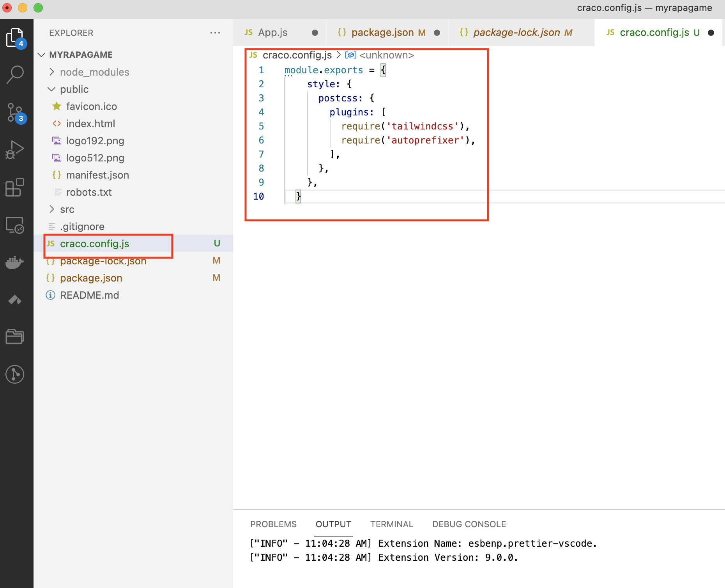The image size is (725, 588).
Task: Open the TERMINAL panel tab
Action: pos(391,524)
